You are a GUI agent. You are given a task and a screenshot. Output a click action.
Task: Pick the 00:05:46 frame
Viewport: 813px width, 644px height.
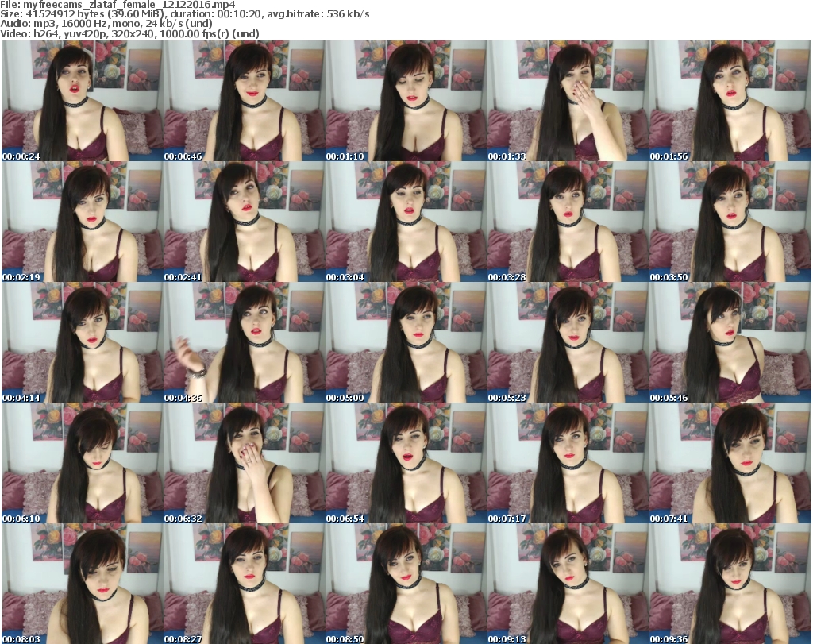click(730, 342)
